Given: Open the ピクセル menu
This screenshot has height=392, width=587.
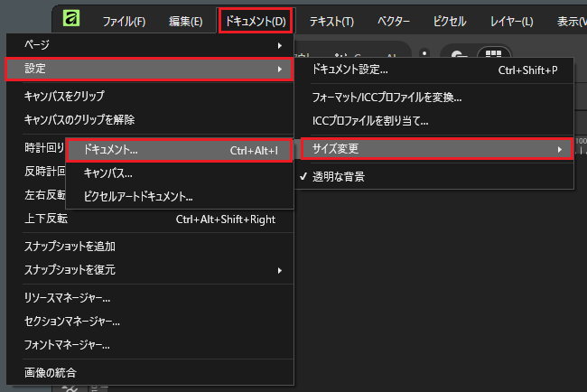Looking at the screenshot, I should [449, 21].
